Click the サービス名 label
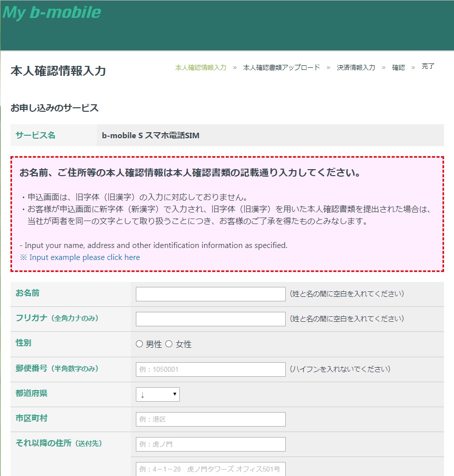454x476 pixels. pyautogui.click(x=35, y=135)
